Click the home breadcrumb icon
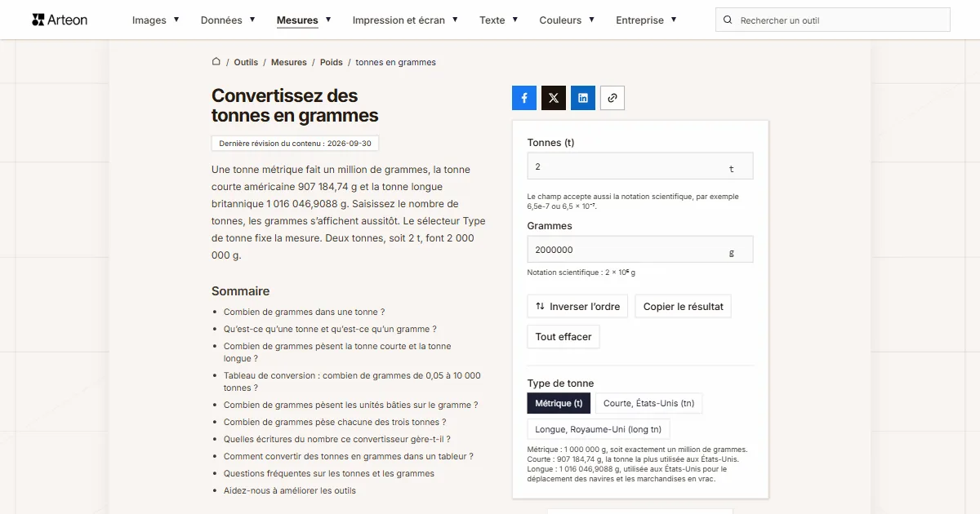 [x=216, y=61]
